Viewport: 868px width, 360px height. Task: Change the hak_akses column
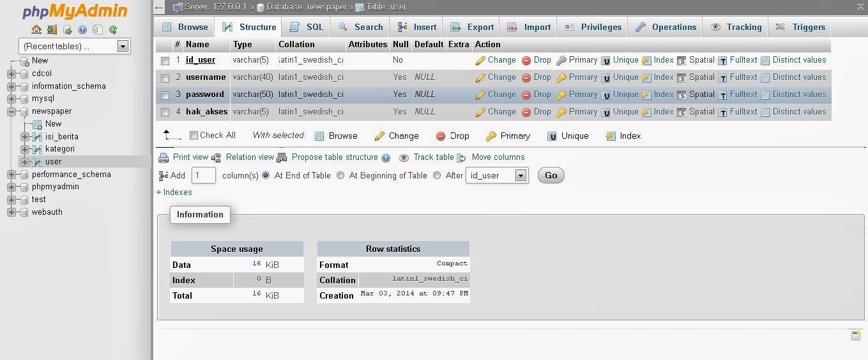point(496,112)
